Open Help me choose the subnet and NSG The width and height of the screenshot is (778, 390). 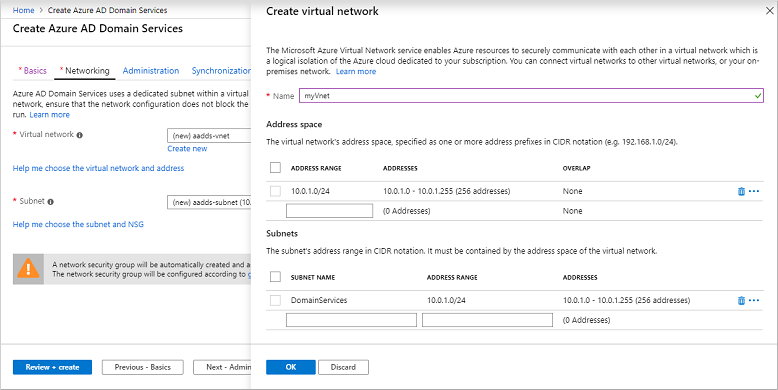[x=78, y=224]
